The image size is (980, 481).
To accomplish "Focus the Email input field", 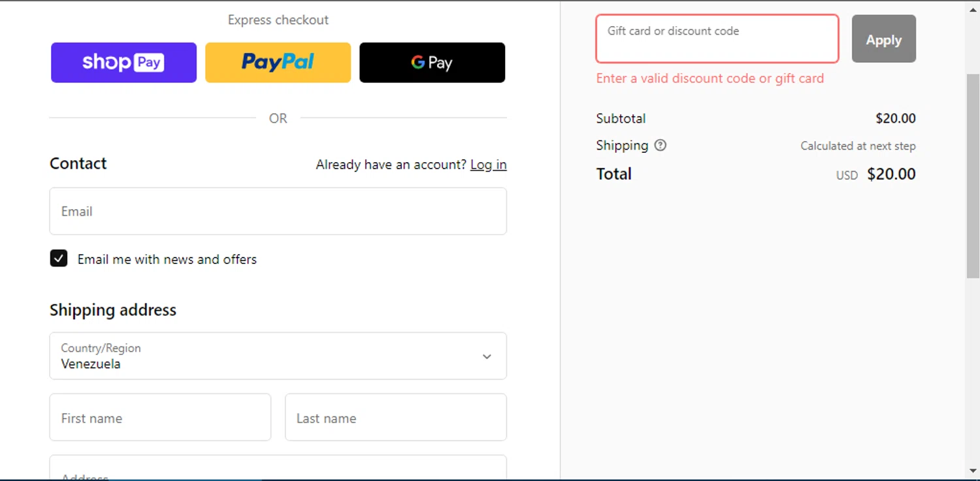I will (x=278, y=211).
